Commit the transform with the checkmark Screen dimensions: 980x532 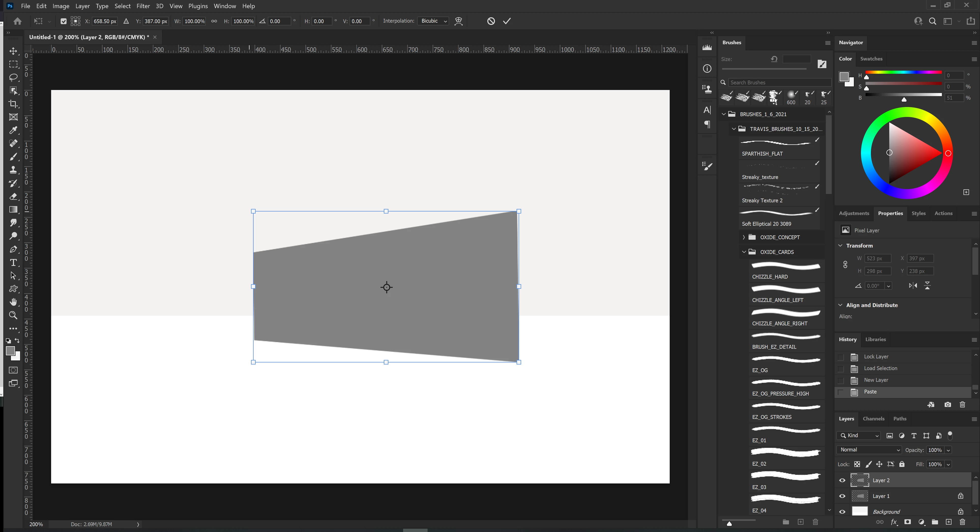(x=507, y=21)
